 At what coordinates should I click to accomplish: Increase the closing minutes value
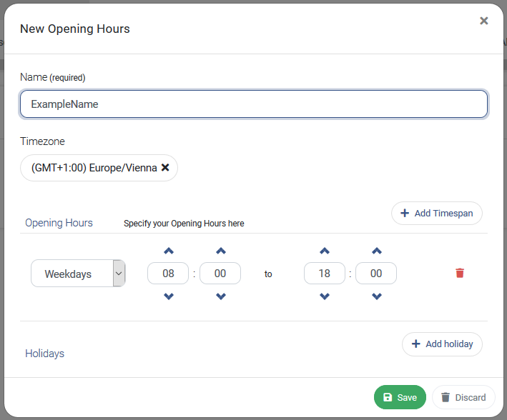(377, 251)
